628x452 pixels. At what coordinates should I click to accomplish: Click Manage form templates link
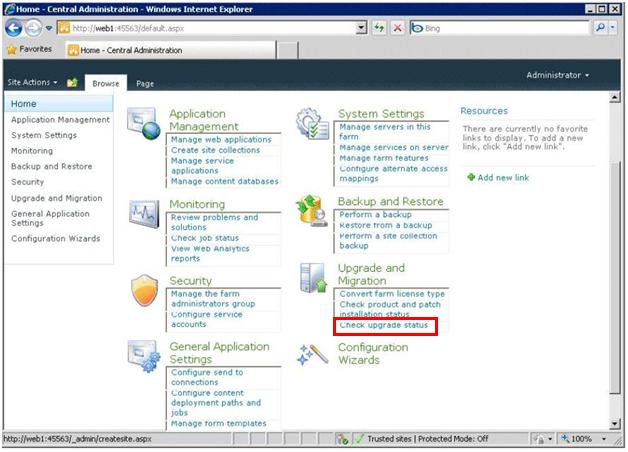click(x=219, y=424)
